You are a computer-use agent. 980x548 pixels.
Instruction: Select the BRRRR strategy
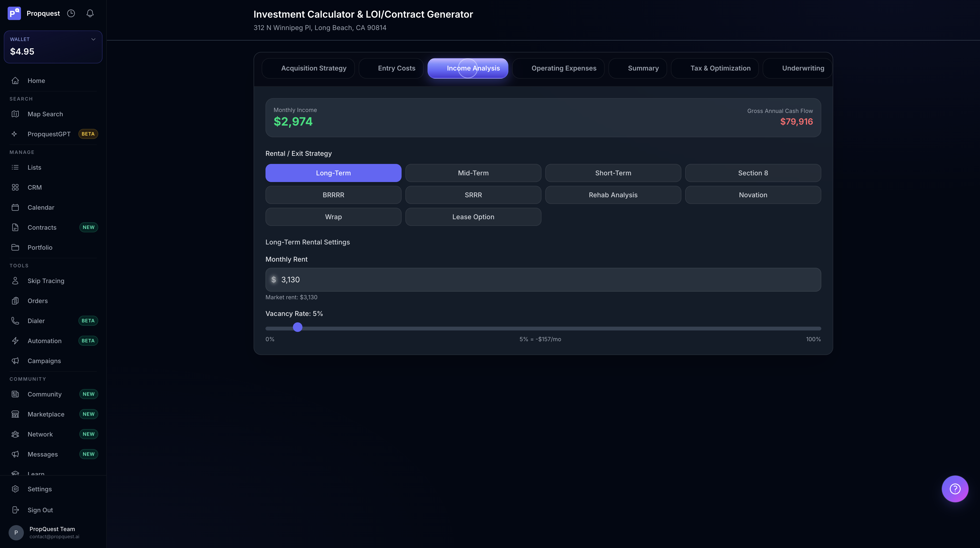coord(333,195)
